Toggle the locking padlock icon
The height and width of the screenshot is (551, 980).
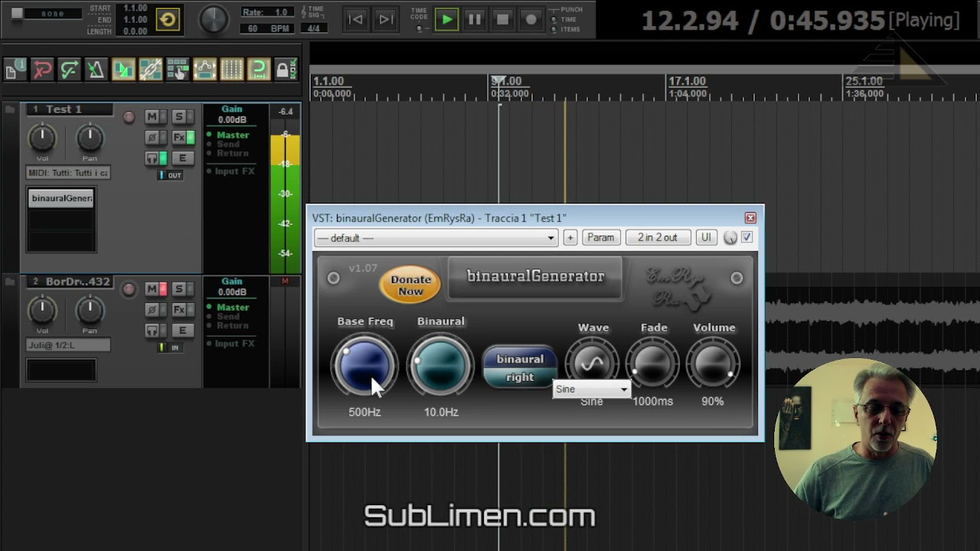pyautogui.click(x=286, y=70)
